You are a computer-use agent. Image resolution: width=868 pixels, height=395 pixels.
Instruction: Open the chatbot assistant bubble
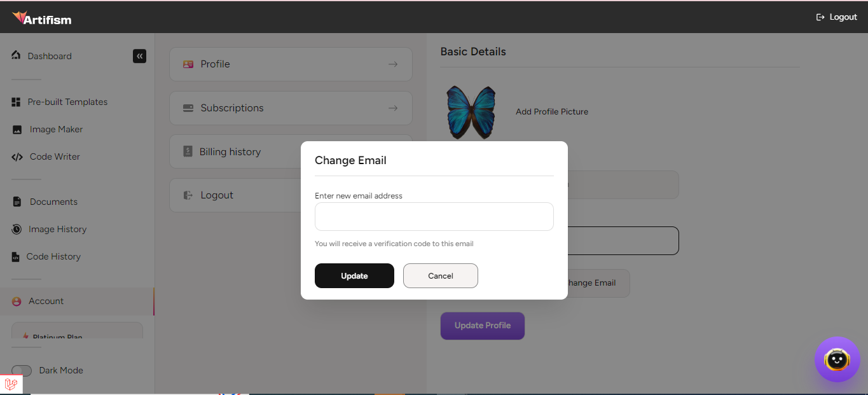click(837, 359)
